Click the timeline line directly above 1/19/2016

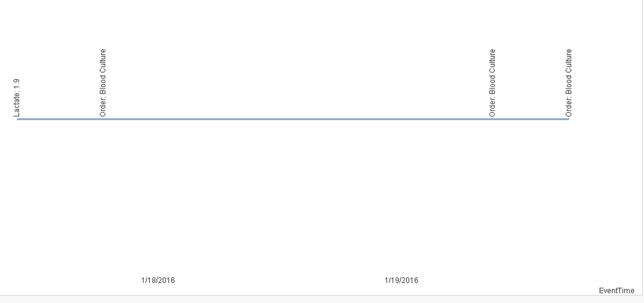click(401, 119)
